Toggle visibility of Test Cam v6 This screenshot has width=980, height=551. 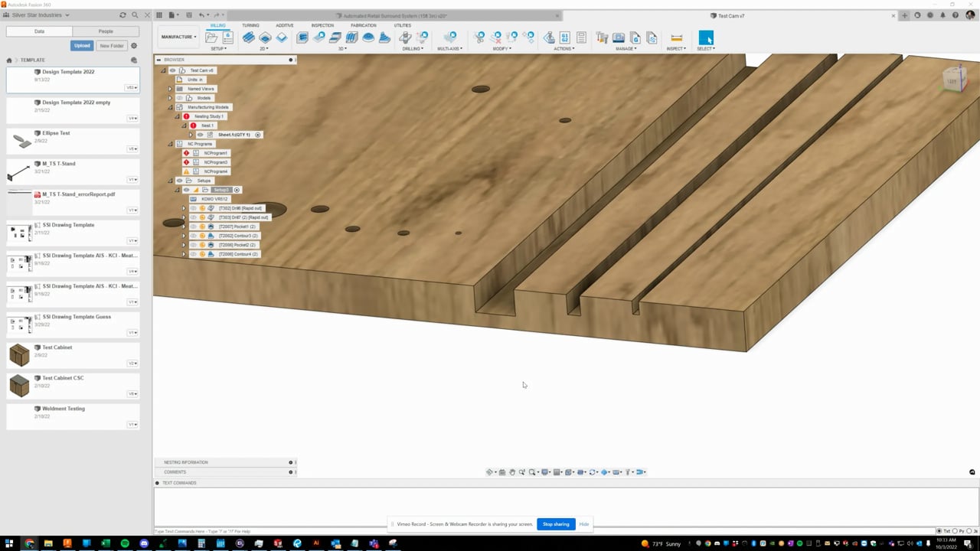[x=172, y=70]
